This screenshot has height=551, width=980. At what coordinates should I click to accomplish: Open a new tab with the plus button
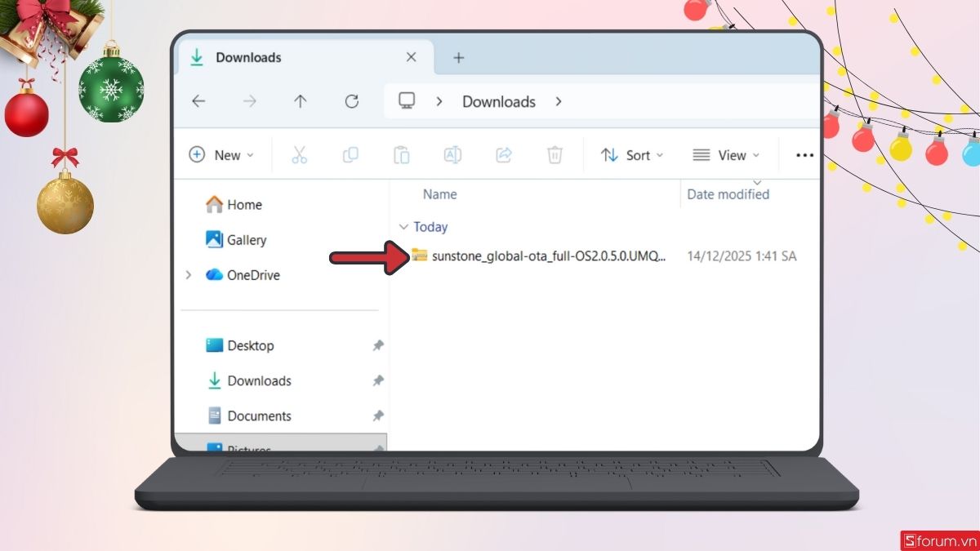point(458,57)
